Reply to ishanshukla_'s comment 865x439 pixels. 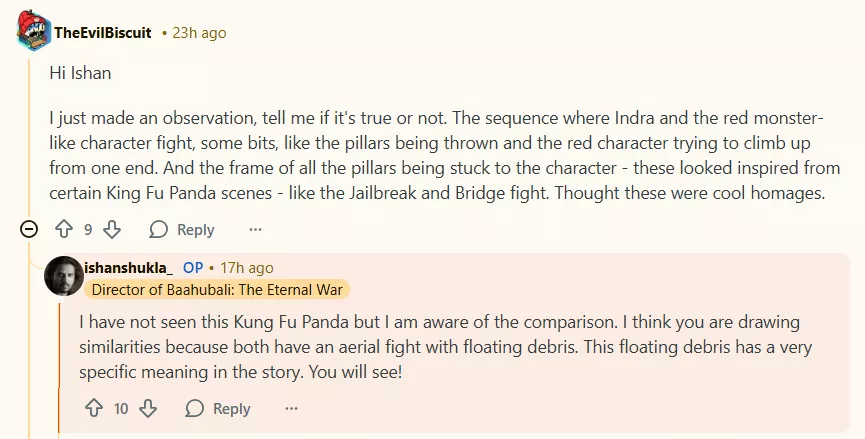coord(218,408)
